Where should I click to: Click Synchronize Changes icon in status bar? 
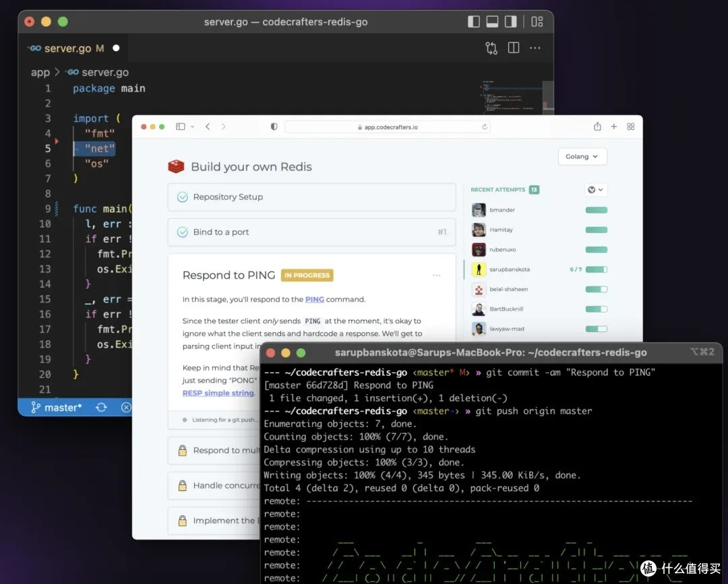(101, 408)
